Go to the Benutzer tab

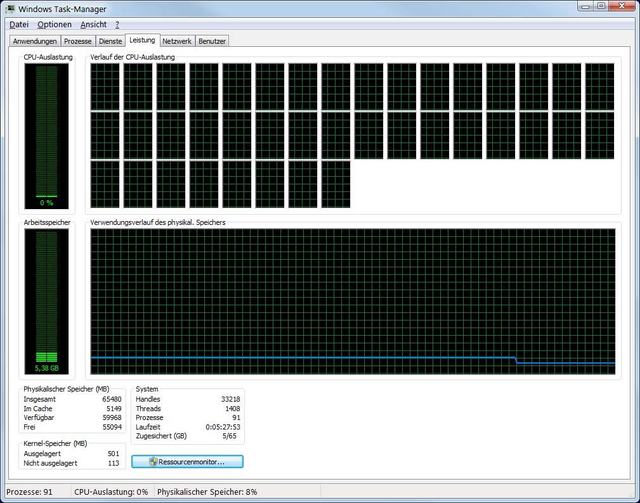pos(212,42)
